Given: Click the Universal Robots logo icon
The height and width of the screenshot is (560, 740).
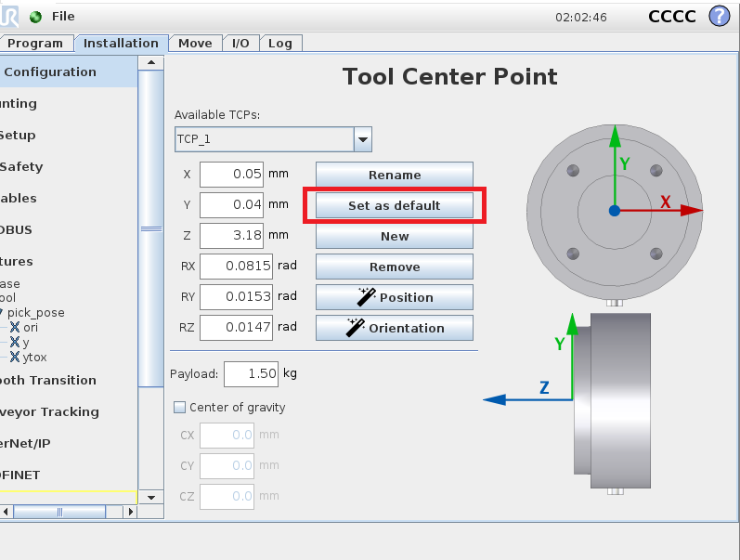Looking at the screenshot, I should coord(9,16).
